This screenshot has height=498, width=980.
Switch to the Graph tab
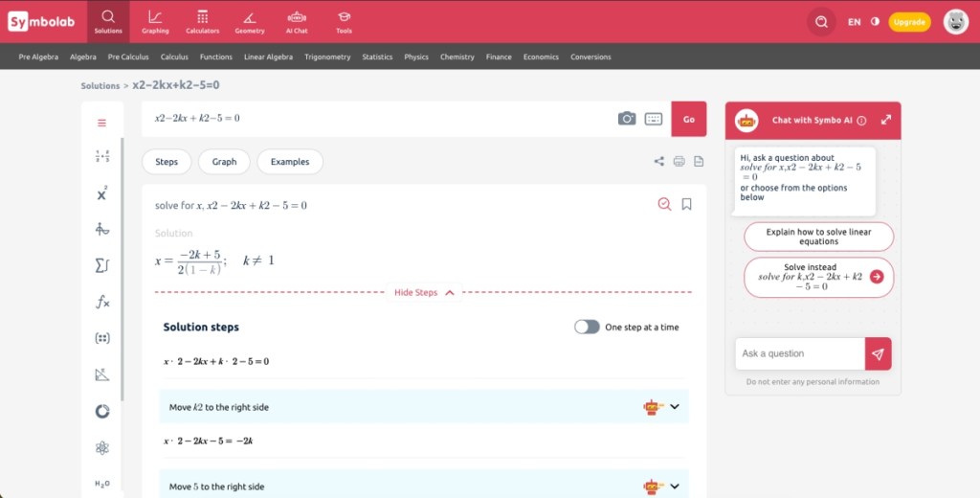224,162
